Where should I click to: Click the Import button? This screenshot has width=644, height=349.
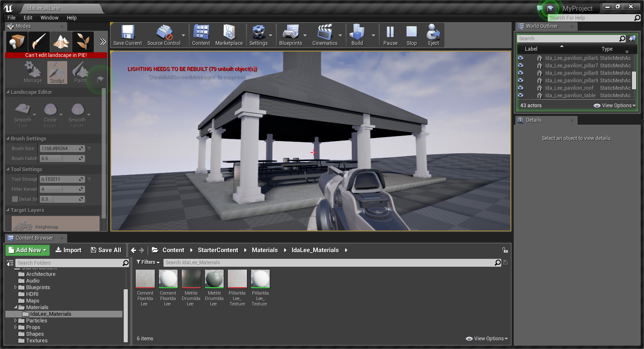pyautogui.click(x=68, y=250)
